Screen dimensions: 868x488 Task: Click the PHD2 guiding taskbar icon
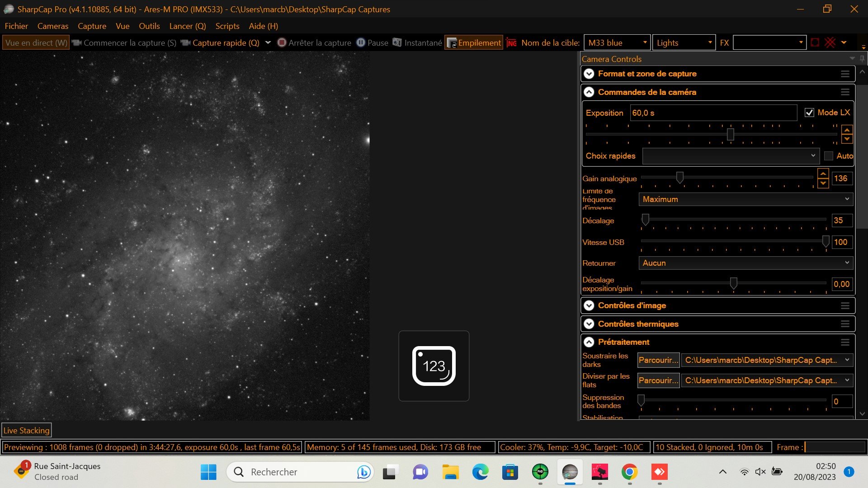(x=540, y=472)
